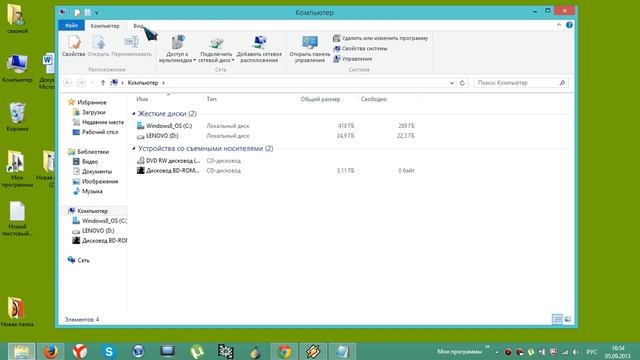Click the Открыть ribbon icon

[98, 45]
